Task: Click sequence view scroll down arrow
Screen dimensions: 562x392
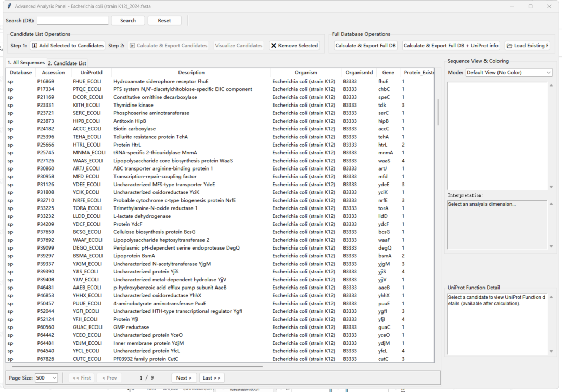Action: pos(551,187)
